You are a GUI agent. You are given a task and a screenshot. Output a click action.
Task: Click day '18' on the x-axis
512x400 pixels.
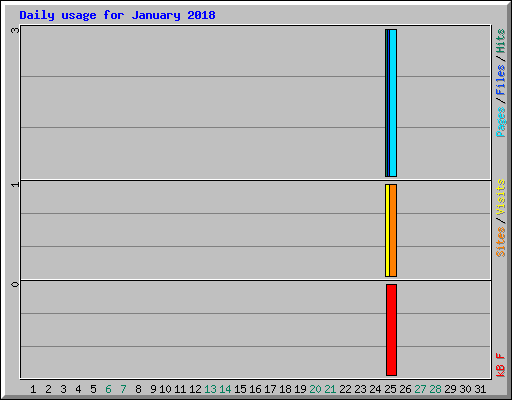285,389
